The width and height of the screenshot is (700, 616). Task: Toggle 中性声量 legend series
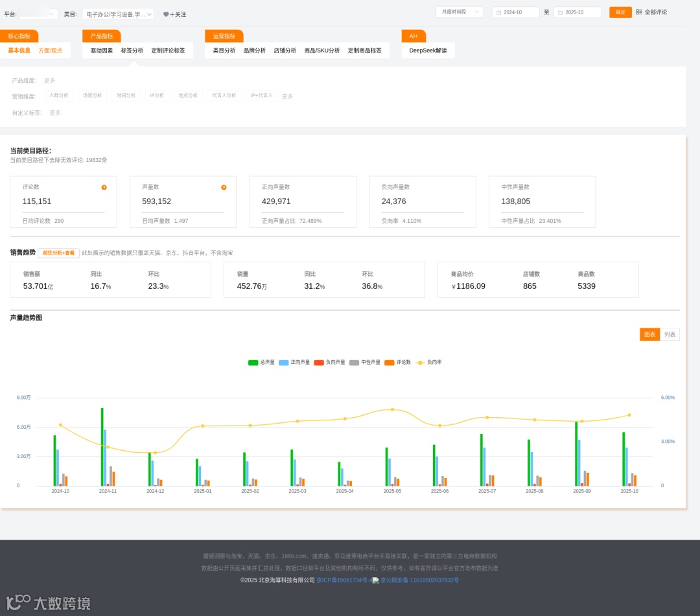point(365,362)
